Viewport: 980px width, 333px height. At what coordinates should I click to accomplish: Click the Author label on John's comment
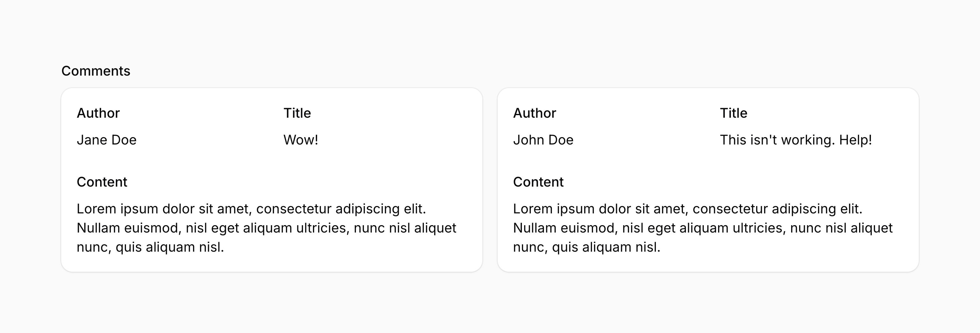click(535, 113)
